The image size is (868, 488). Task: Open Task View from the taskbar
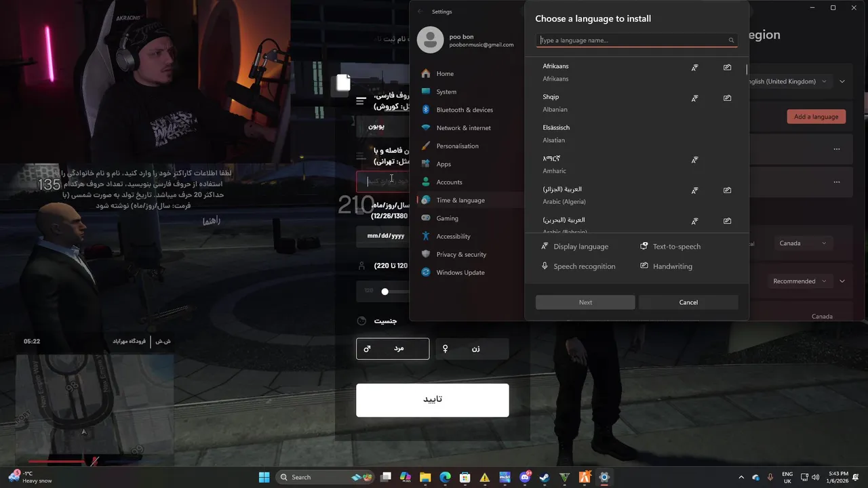point(386,477)
